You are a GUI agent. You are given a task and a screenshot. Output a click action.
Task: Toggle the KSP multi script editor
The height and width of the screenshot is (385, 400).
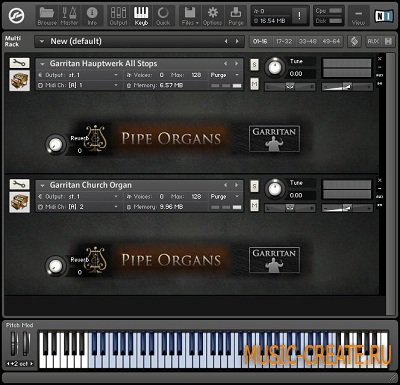pos(354,41)
